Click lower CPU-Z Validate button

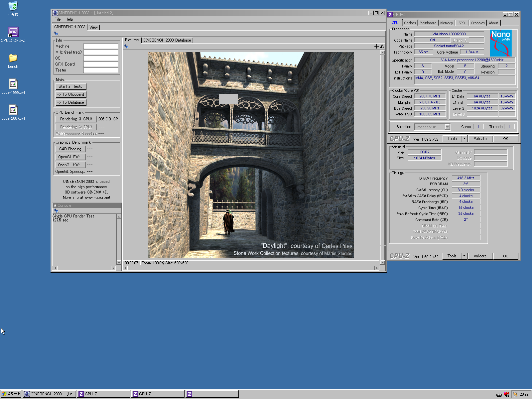pyautogui.click(x=480, y=256)
